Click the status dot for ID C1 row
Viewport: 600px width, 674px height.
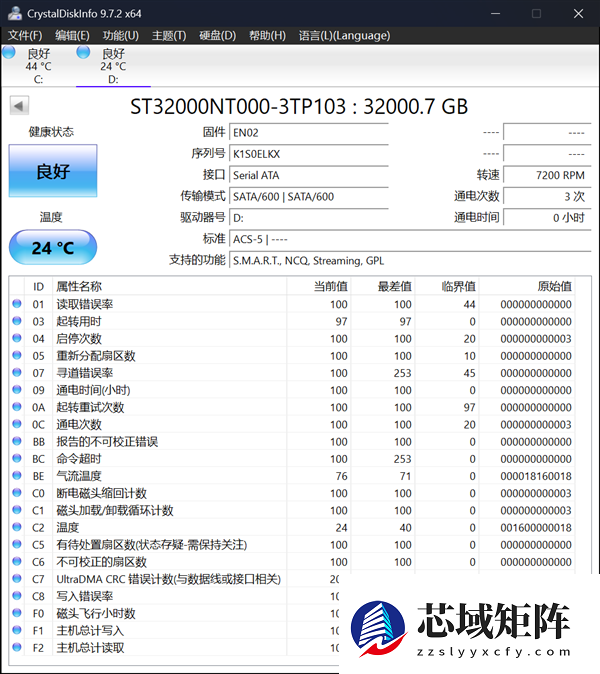tap(17, 510)
